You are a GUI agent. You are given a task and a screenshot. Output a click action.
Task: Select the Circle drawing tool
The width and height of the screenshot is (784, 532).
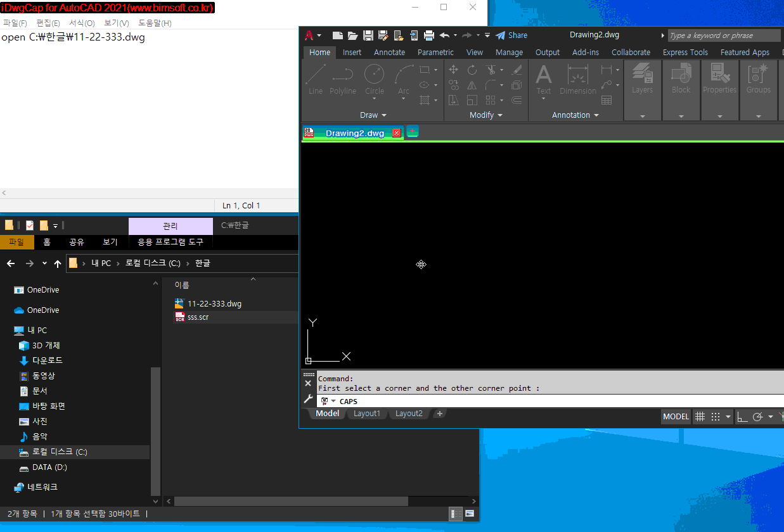click(374, 80)
